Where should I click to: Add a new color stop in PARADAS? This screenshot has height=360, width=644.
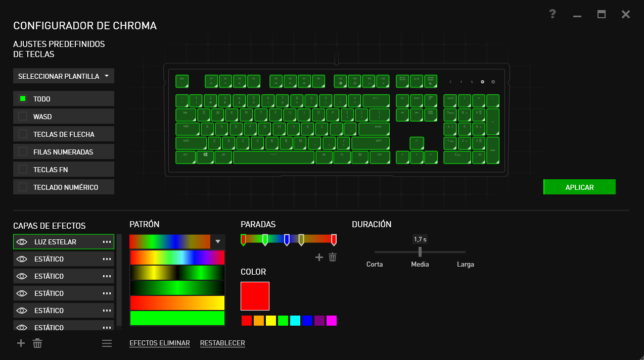click(x=319, y=257)
